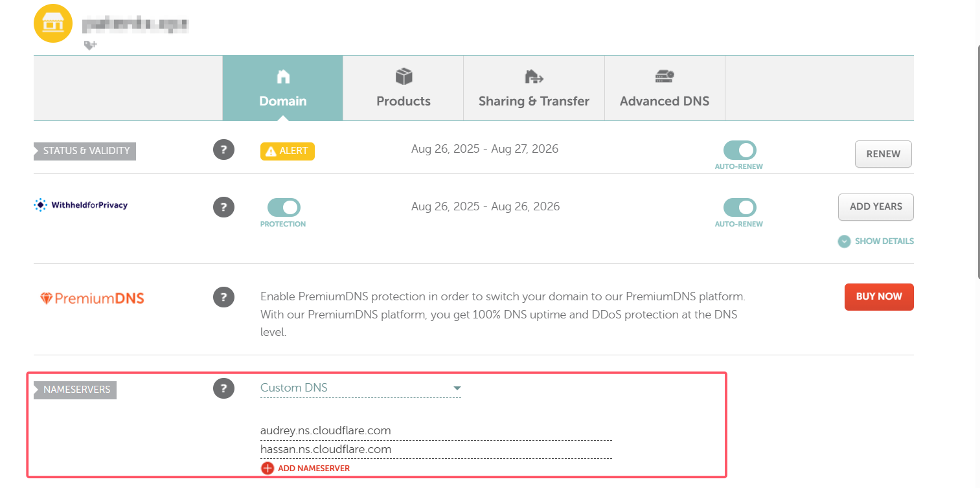Screen dimensions: 980x488
Task: Click the Products box icon
Action: [403, 75]
